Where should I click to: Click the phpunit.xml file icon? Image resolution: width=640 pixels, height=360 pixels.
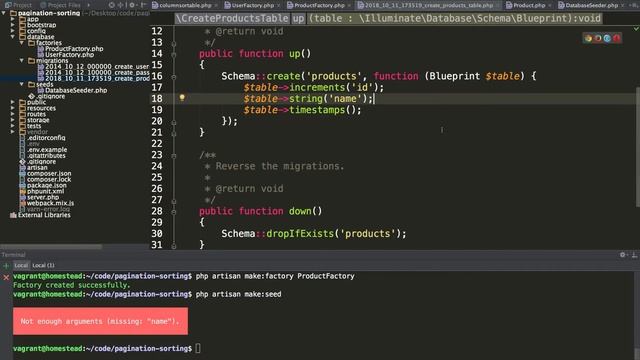coord(22,191)
